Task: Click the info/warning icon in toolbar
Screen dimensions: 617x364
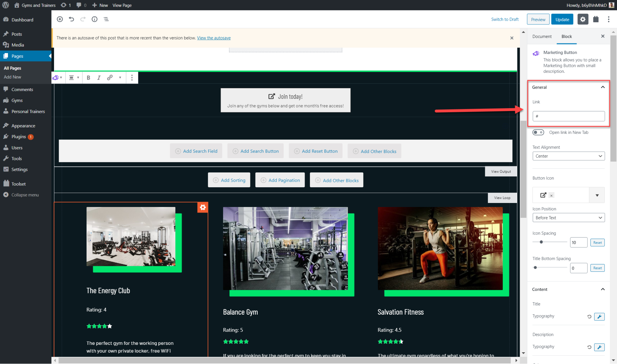Action: (x=94, y=19)
